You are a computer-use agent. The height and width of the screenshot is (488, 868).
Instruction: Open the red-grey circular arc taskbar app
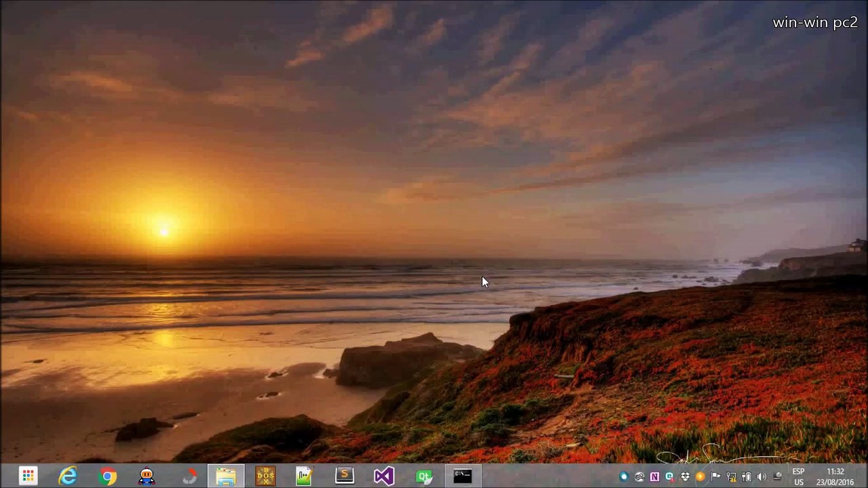pos(189,476)
